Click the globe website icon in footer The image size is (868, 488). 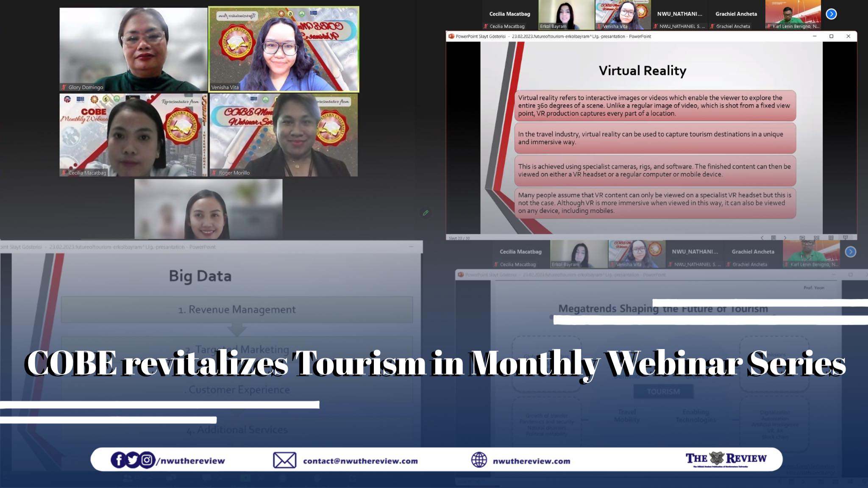479,460
